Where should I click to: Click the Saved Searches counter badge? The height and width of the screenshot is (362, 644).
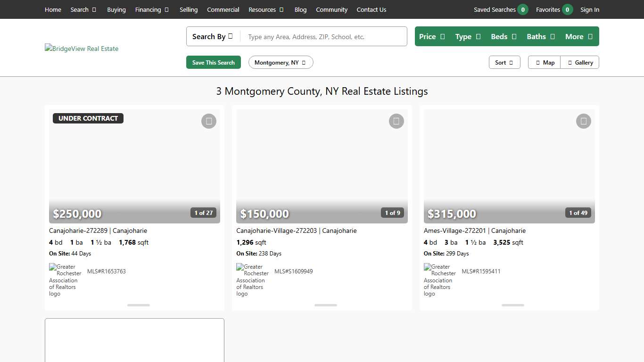tap(522, 9)
